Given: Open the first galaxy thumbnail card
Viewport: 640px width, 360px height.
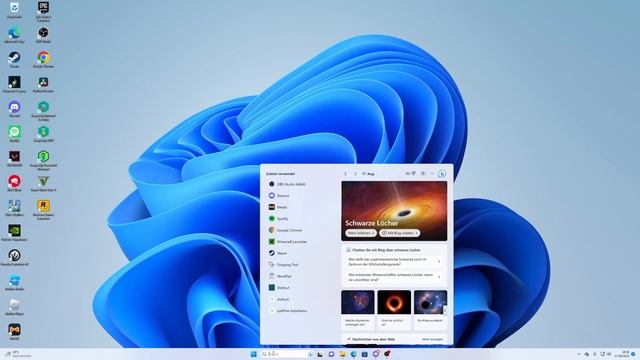Looking at the screenshot, I should 358,309.
